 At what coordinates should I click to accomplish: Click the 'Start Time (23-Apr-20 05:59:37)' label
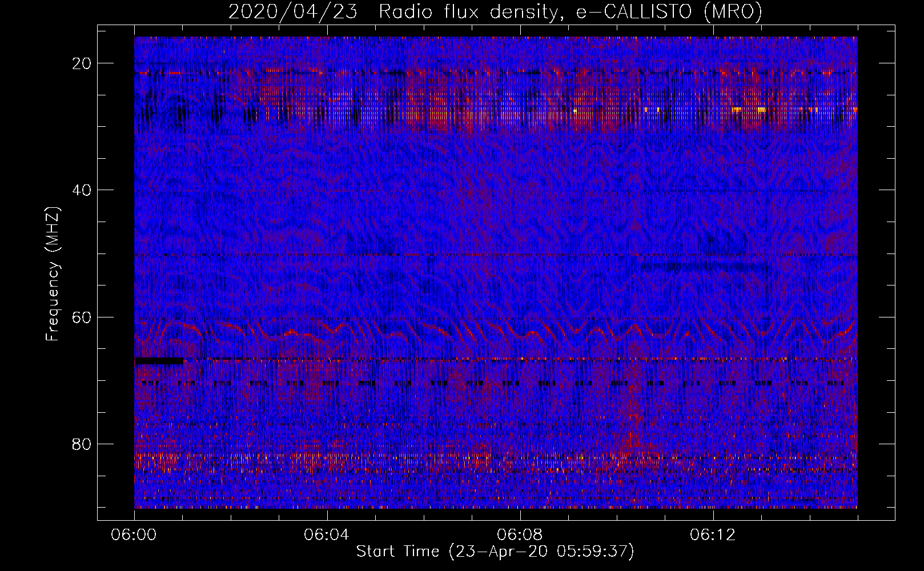495,552
